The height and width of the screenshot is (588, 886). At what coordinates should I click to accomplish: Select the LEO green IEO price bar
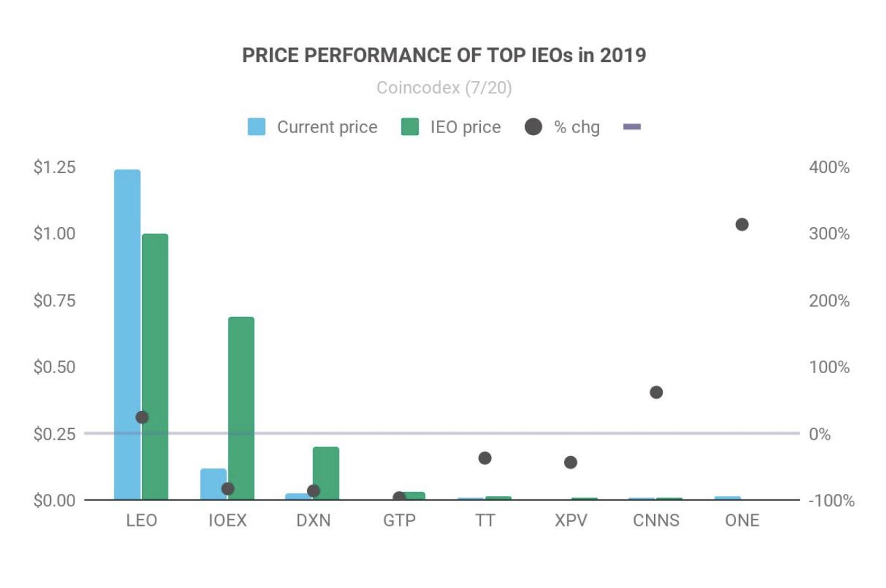pyautogui.click(x=155, y=367)
